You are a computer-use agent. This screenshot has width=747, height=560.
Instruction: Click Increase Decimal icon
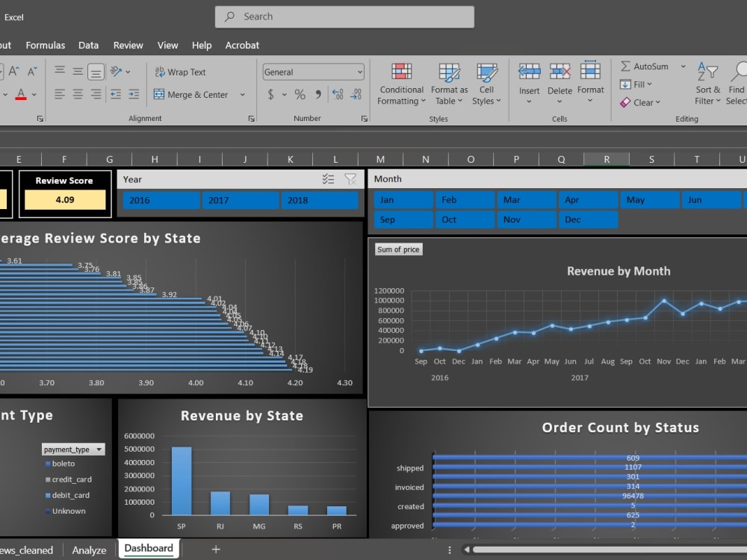338,94
